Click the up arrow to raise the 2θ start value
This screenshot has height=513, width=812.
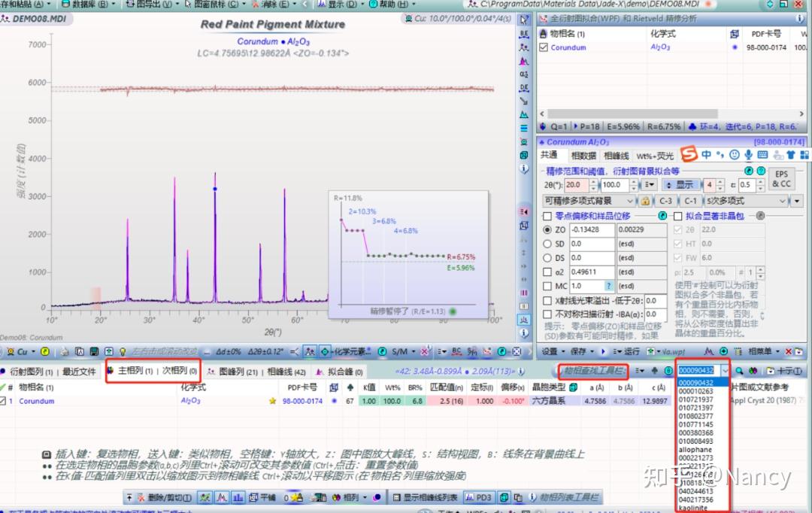pyautogui.click(x=594, y=181)
